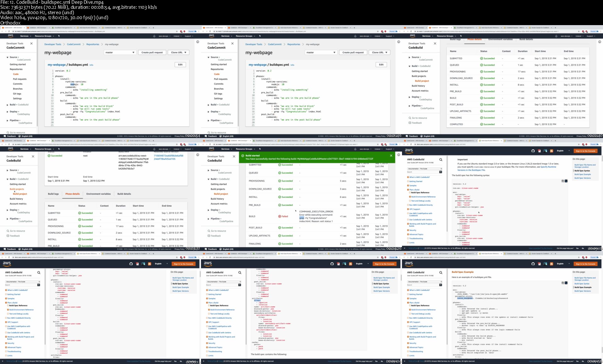Viewport: 603px width, 364px height.
Task: Toggle dark code theme icon in the 00:05:18 frame
Action: (566, 181)
